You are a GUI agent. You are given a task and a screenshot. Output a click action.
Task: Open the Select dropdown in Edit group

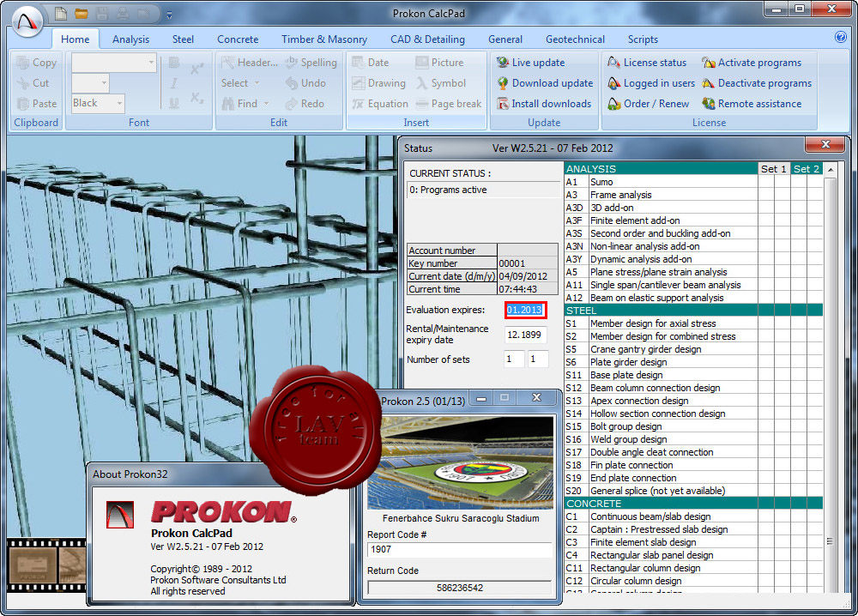click(240, 83)
